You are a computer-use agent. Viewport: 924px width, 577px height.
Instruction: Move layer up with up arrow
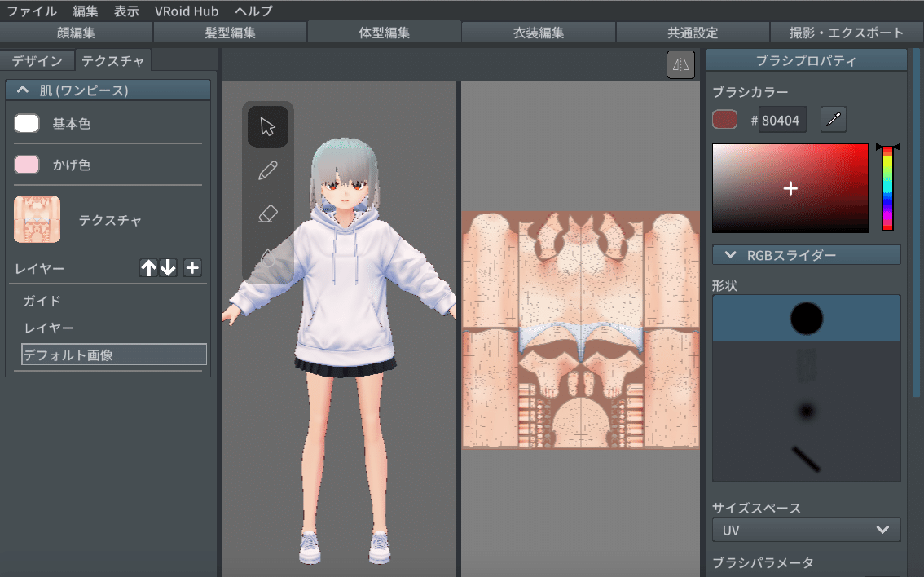coord(148,268)
